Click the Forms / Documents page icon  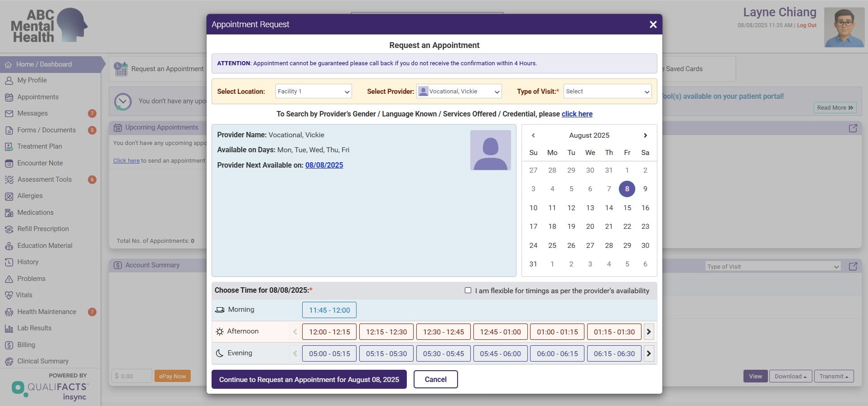coord(9,130)
